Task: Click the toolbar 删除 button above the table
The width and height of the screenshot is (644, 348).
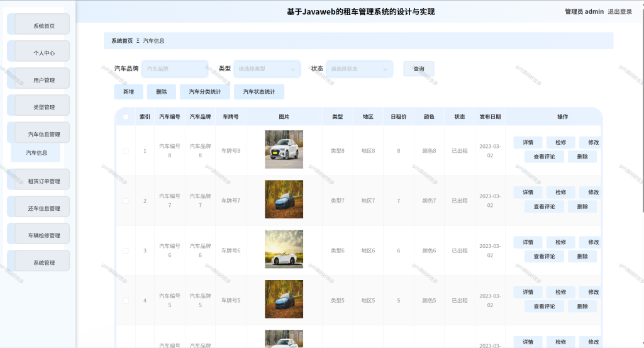Action: 162,92
